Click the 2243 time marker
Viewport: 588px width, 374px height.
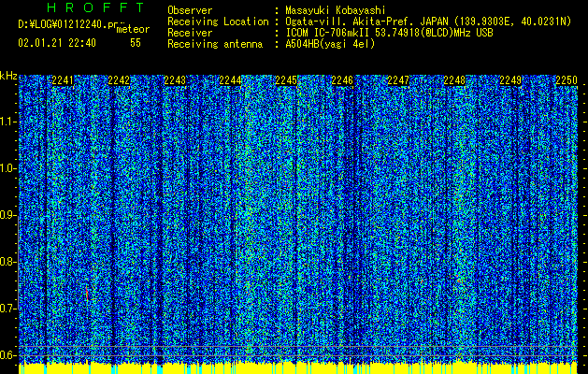click(x=175, y=80)
